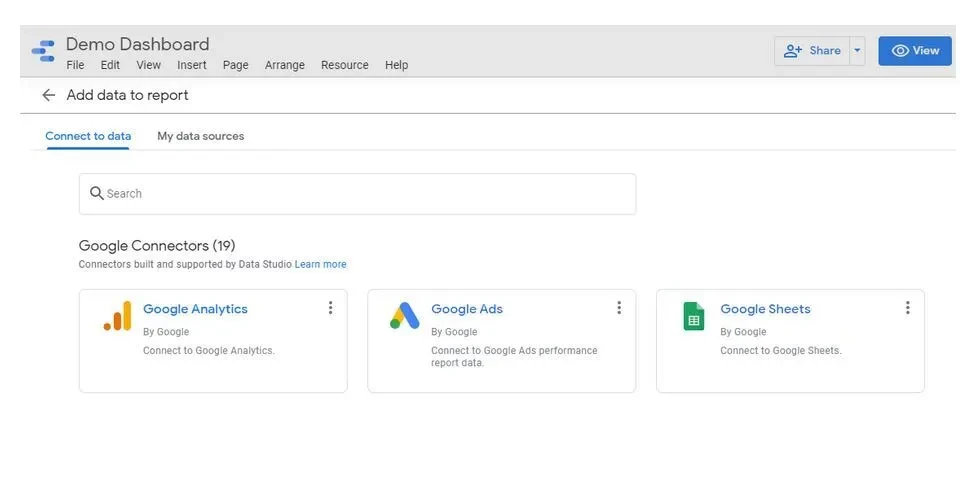Screen dimensions: 979x497
Task: Open Google Analytics card more options
Action: pos(330,308)
